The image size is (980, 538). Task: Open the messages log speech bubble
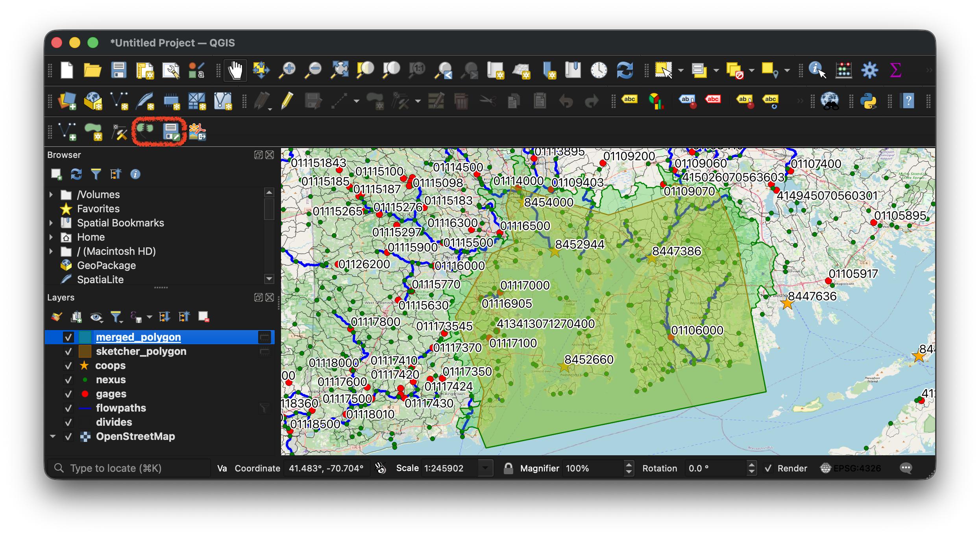click(906, 468)
